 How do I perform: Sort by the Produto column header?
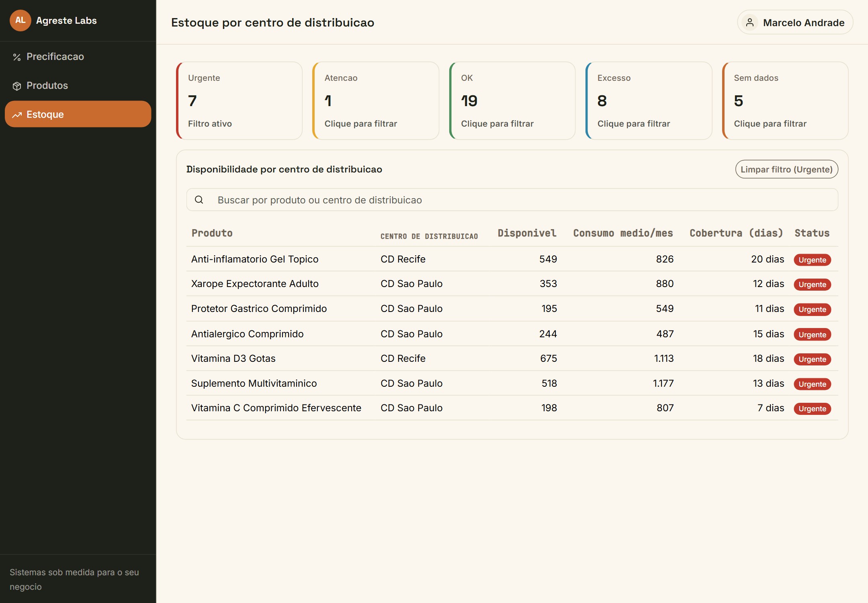212,233
